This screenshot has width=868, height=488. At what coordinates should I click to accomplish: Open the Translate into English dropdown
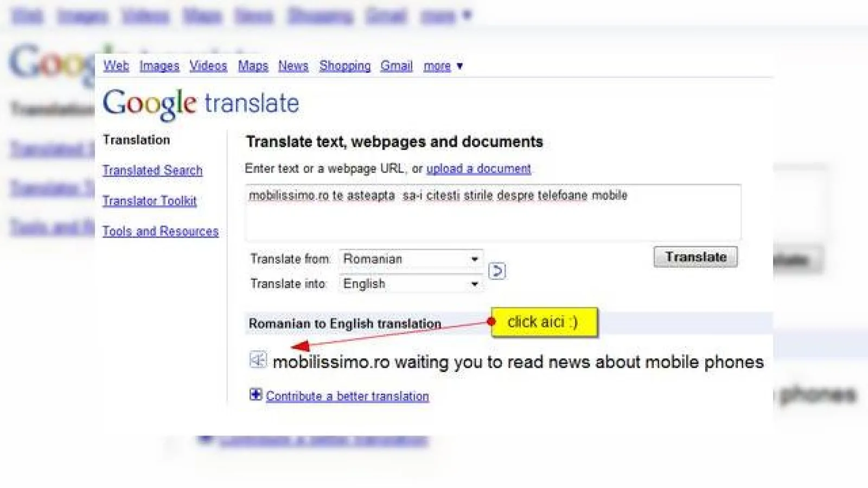coord(411,284)
